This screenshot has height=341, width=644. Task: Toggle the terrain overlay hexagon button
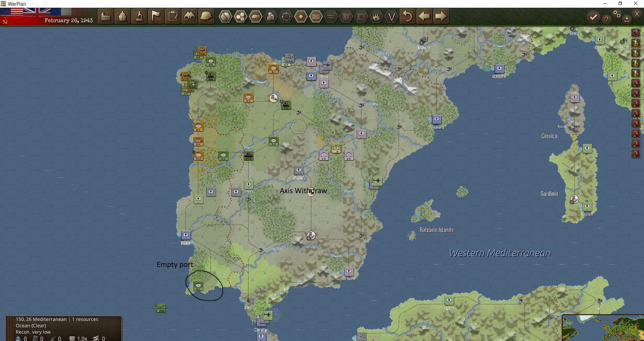point(225,16)
